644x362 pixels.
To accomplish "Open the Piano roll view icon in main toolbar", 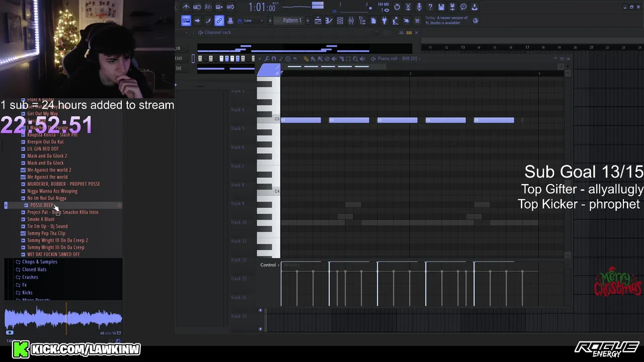I will (x=329, y=21).
